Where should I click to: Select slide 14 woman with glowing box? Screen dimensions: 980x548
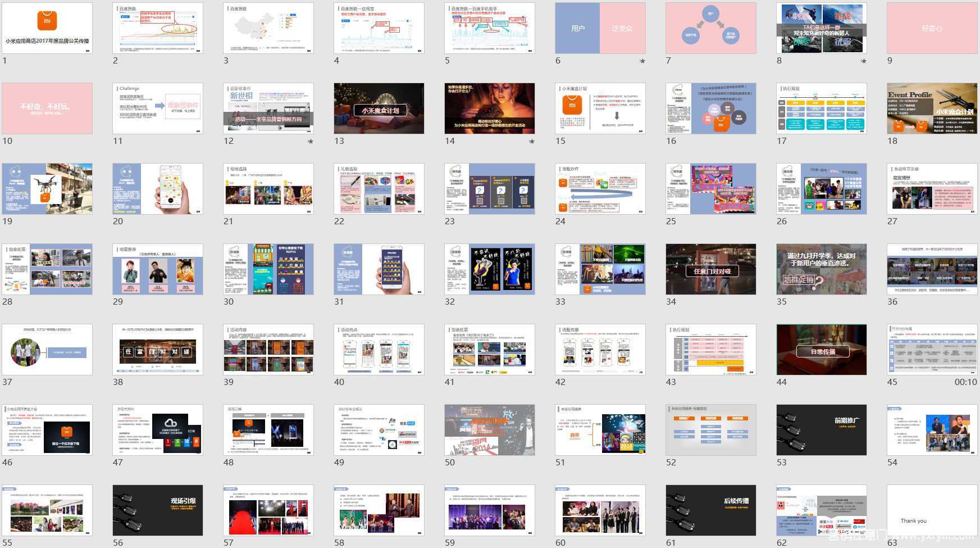(490, 108)
